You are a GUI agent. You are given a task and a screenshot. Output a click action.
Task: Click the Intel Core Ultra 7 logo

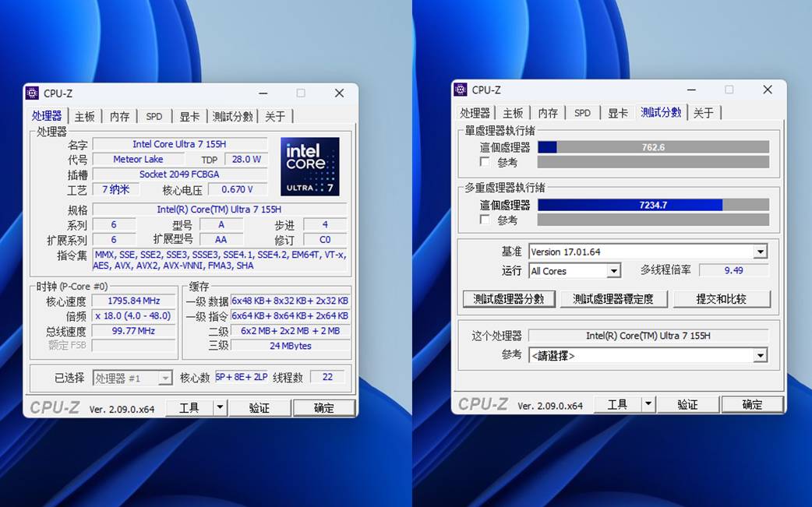click(309, 167)
